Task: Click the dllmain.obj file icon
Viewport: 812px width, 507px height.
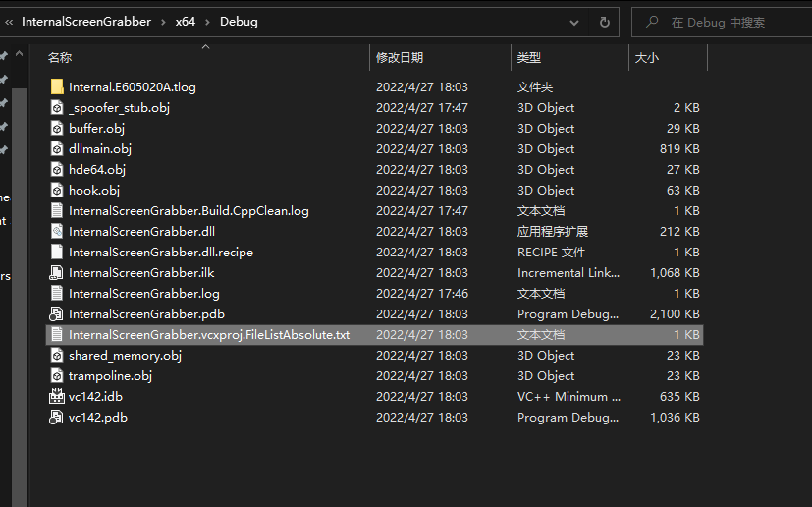Action: [x=57, y=148]
